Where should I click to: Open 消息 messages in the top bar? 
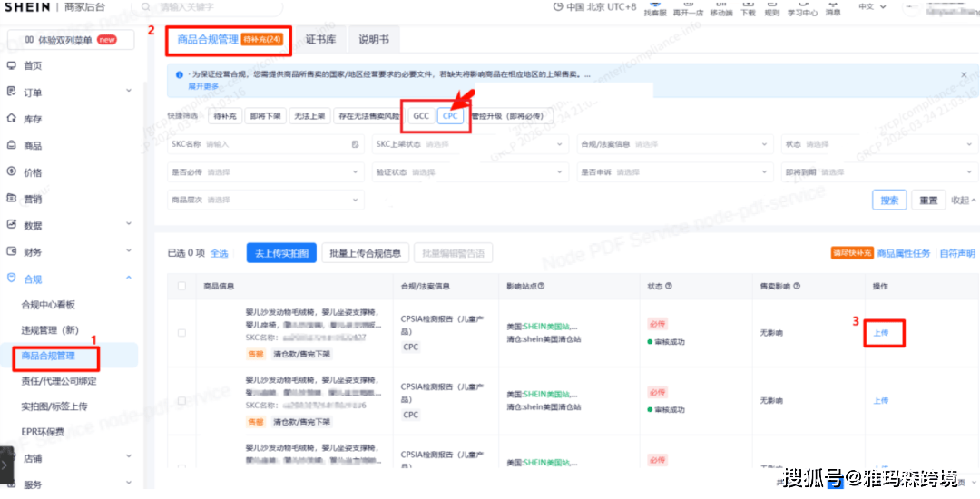(833, 8)
